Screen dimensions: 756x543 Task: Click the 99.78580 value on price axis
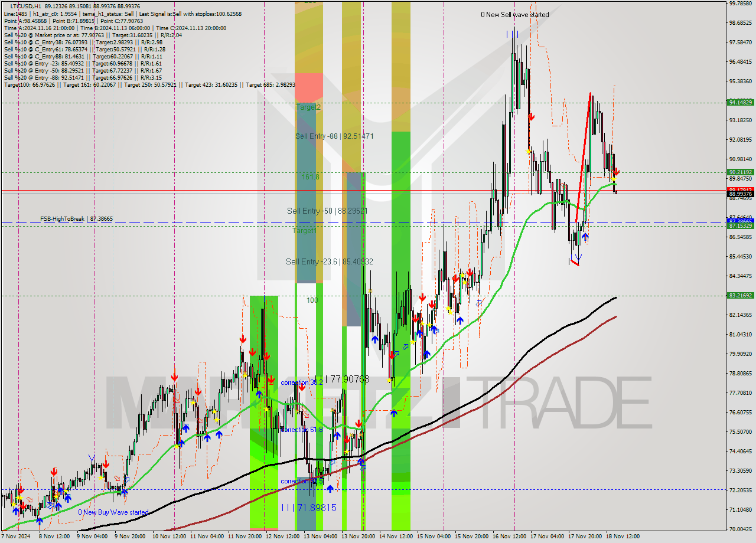[741, 4]
